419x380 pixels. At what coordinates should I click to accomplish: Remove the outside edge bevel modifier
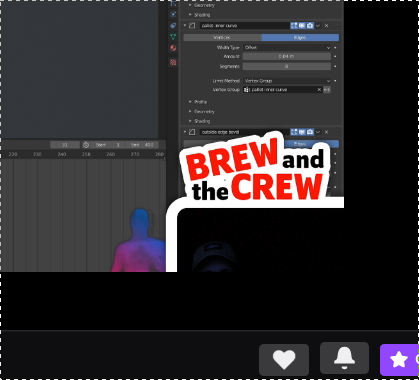[326, 132]
